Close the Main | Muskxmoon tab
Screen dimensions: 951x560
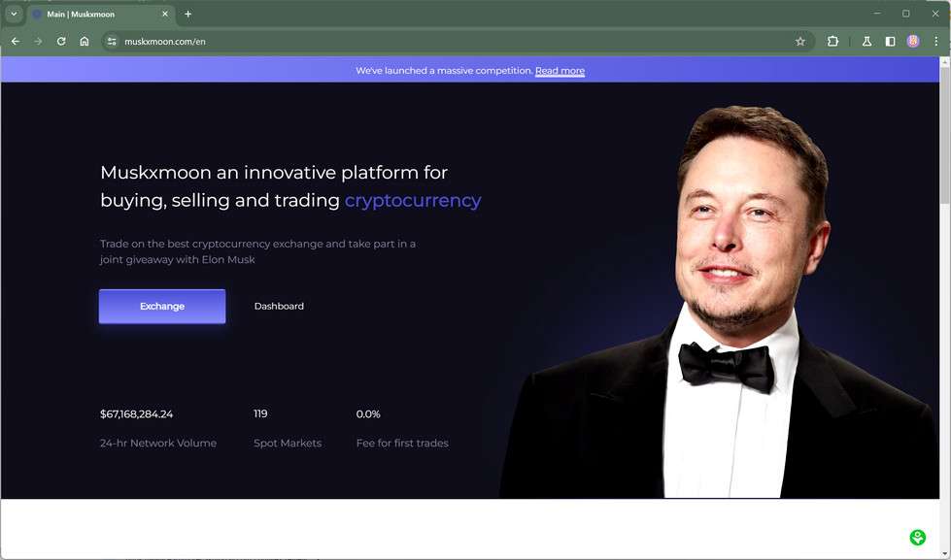(x=165, y=15)
